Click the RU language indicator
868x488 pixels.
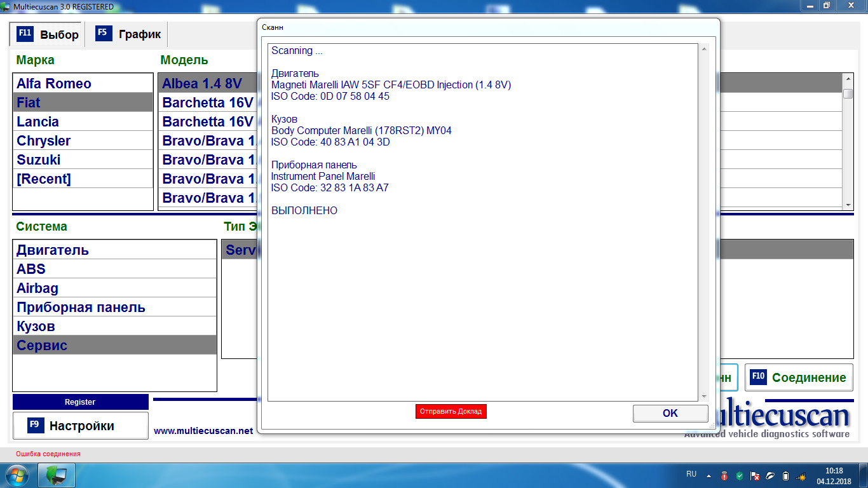coord(691,474)
